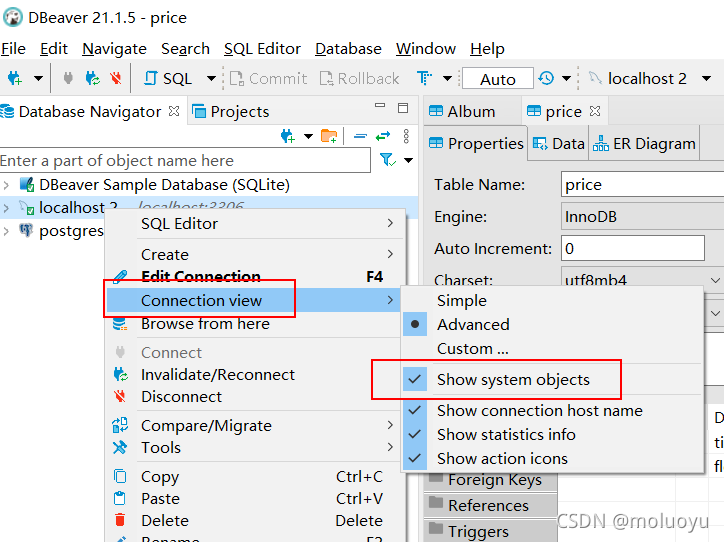This screenshot has height=542, width=724.
Task: Click the transaction log clock icon
Action: [546, 78]
